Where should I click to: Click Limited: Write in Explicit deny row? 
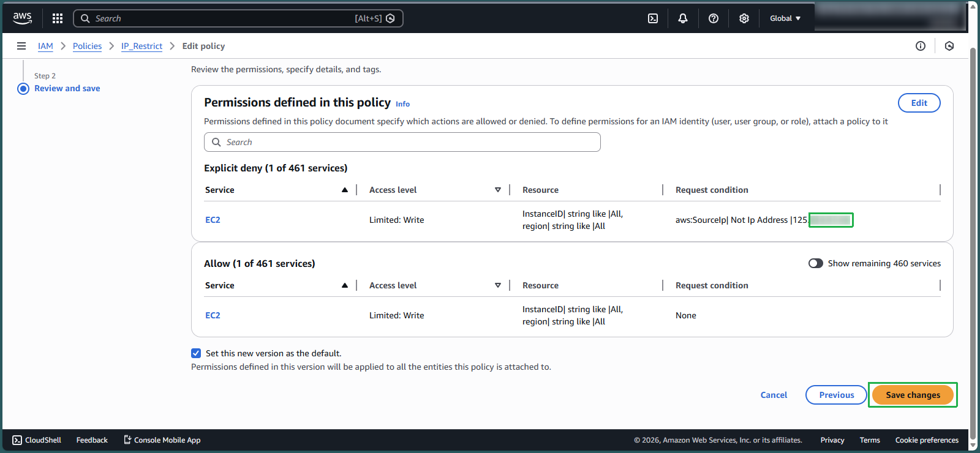[x=396, y=220]
